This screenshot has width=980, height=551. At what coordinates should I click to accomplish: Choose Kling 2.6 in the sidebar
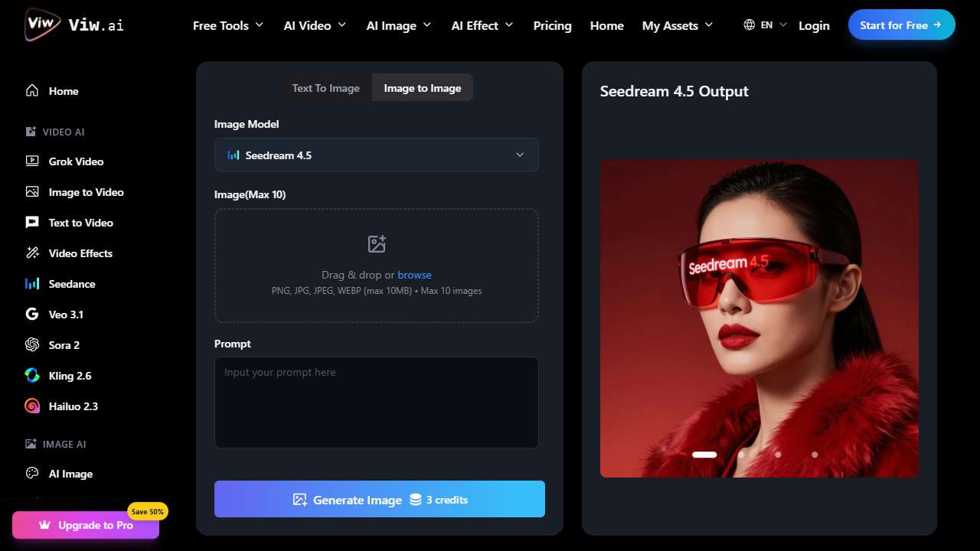coord(70,376)
